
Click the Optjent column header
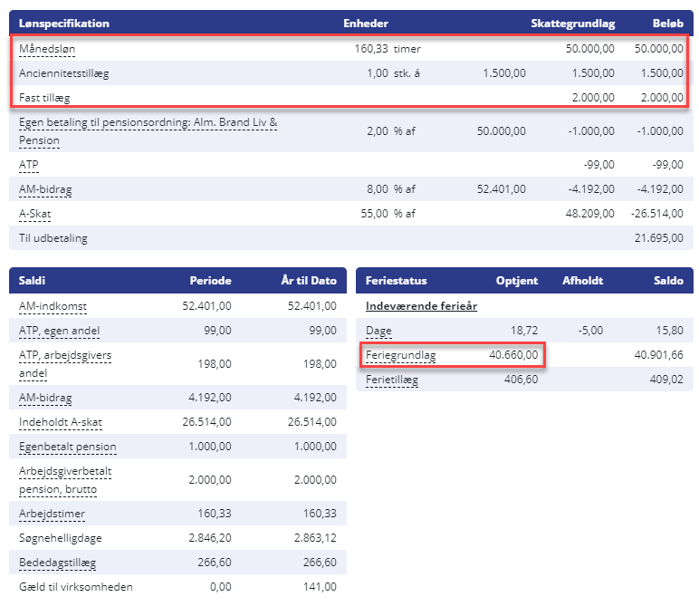click(517, 281)
